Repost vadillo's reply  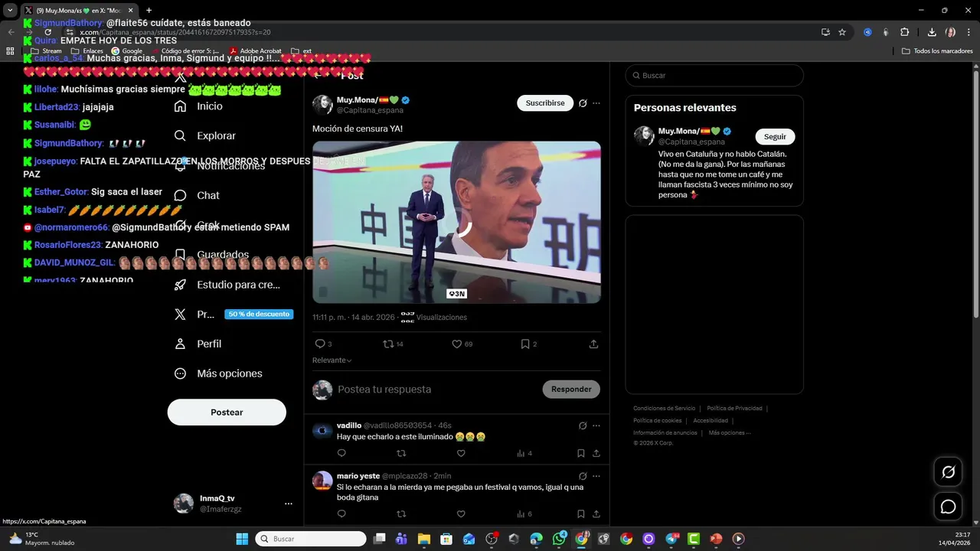pos(401,453)
